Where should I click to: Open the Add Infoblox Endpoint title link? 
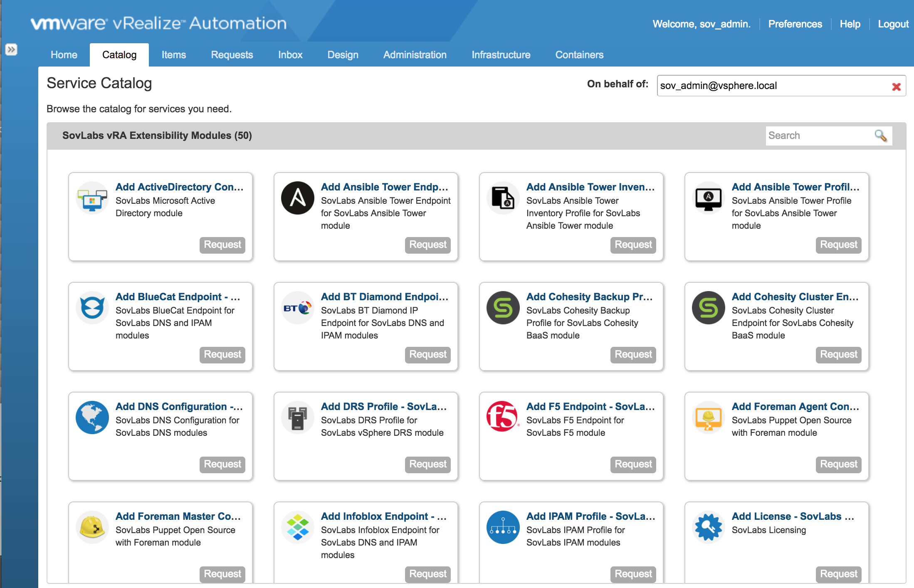pyautogui.click(x=384, y=516)
